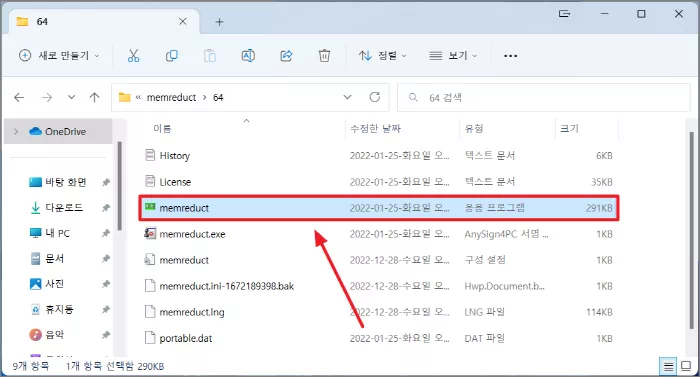Click the OneDrive cloud icon

(35, 131)
